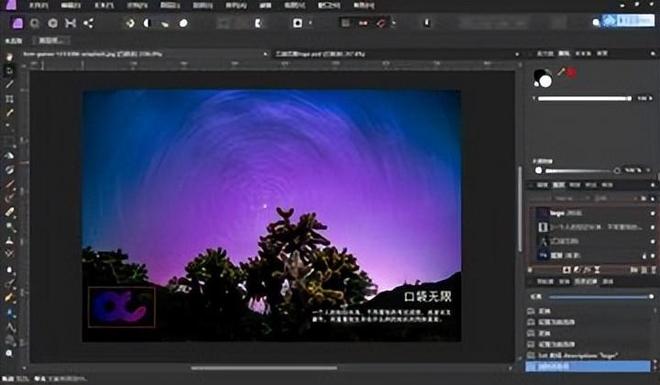This screenshot has height=385, width=660.
Task: Open the snapping options arrow
Action: [x=394, y=23]
